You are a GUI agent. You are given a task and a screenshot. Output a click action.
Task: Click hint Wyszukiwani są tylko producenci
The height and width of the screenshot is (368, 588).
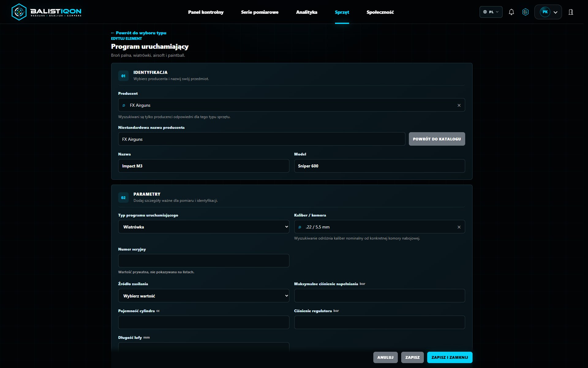(174, 117)
